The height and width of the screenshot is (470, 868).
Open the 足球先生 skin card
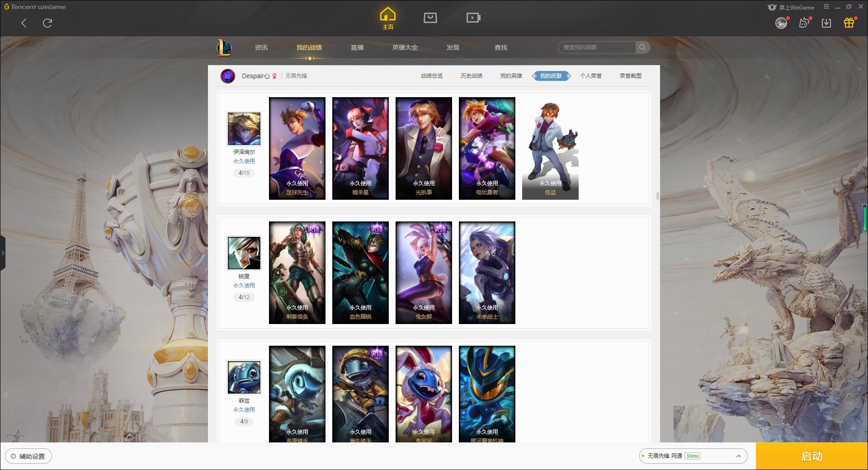(x=297, y=148)
